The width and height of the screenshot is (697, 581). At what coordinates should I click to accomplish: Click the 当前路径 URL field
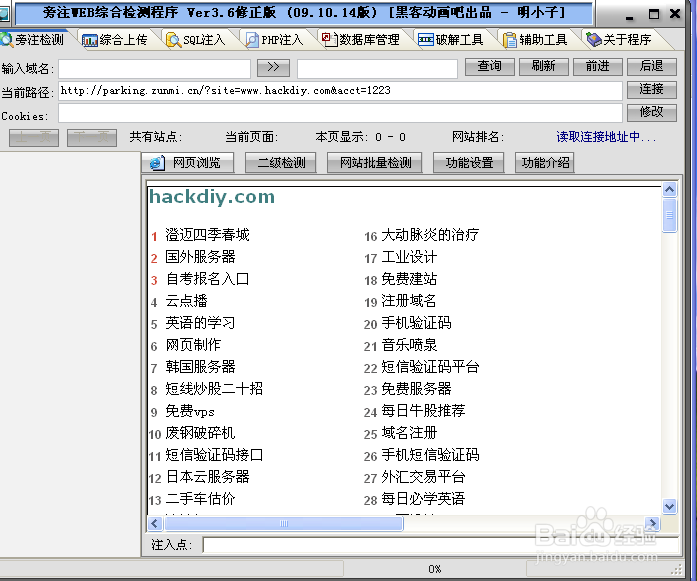pyautogui.click(x=340, y=91)
